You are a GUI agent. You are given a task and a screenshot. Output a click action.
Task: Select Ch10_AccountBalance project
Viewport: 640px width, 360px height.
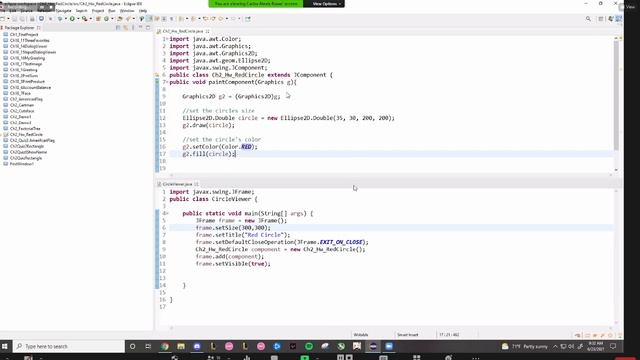tap(30, 87)
